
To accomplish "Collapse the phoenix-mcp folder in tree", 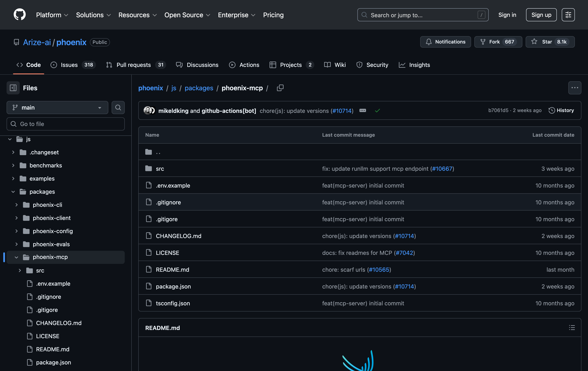I will [17, 257].
